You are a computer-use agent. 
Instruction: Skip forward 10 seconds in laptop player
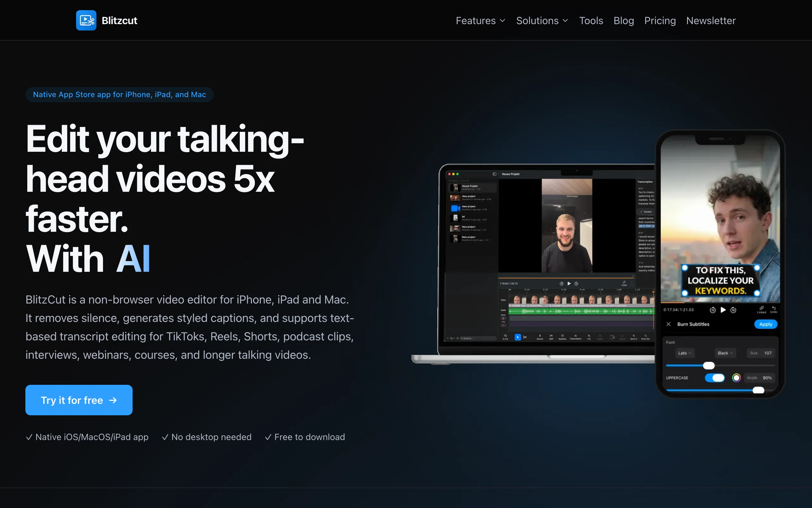coord(576,284)
